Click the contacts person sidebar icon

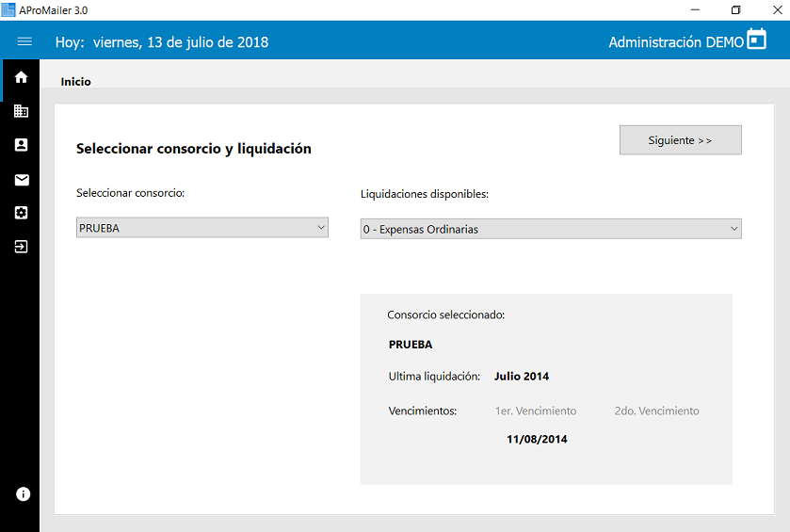pos(21,145)
